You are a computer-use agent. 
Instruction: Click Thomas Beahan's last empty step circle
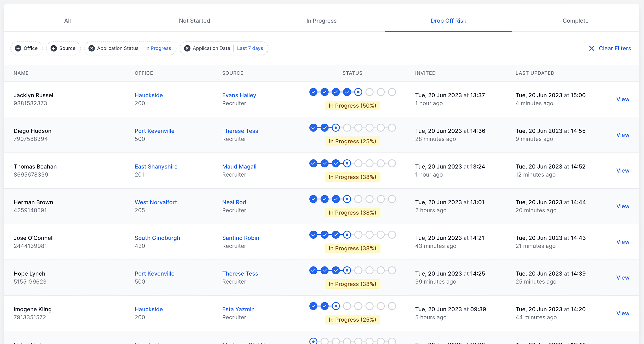(392, 163)
